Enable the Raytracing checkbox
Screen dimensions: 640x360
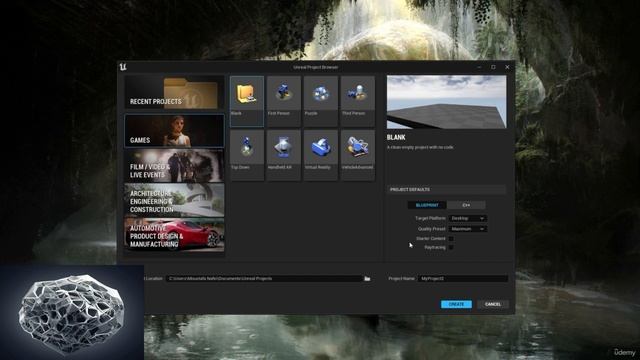coord(451,247)
